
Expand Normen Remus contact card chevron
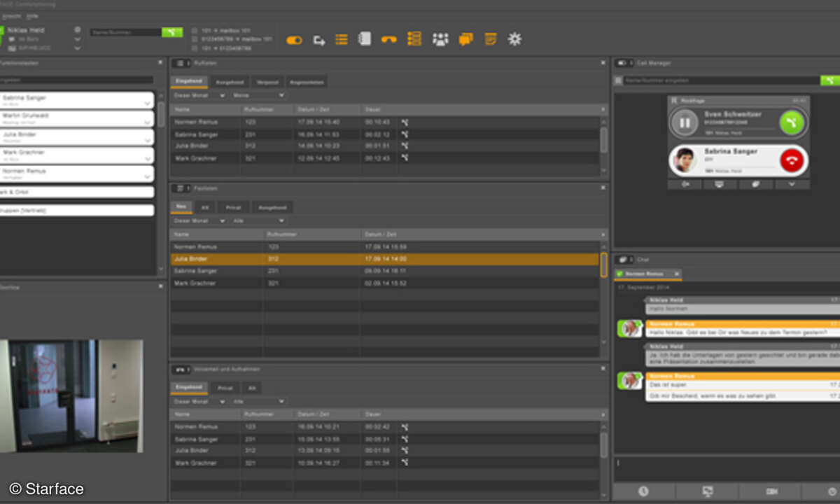pyautogui.click(x=147, y=176)
